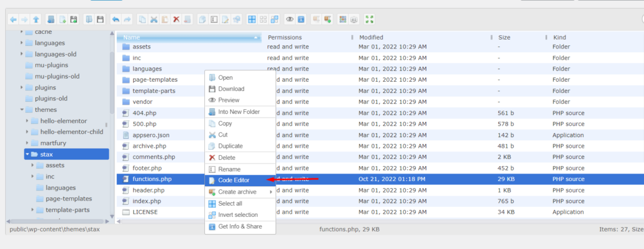Go up to the parent folder via toolbar
The width and height of the screenshot is (644, 249).
[x=36, y=19]
